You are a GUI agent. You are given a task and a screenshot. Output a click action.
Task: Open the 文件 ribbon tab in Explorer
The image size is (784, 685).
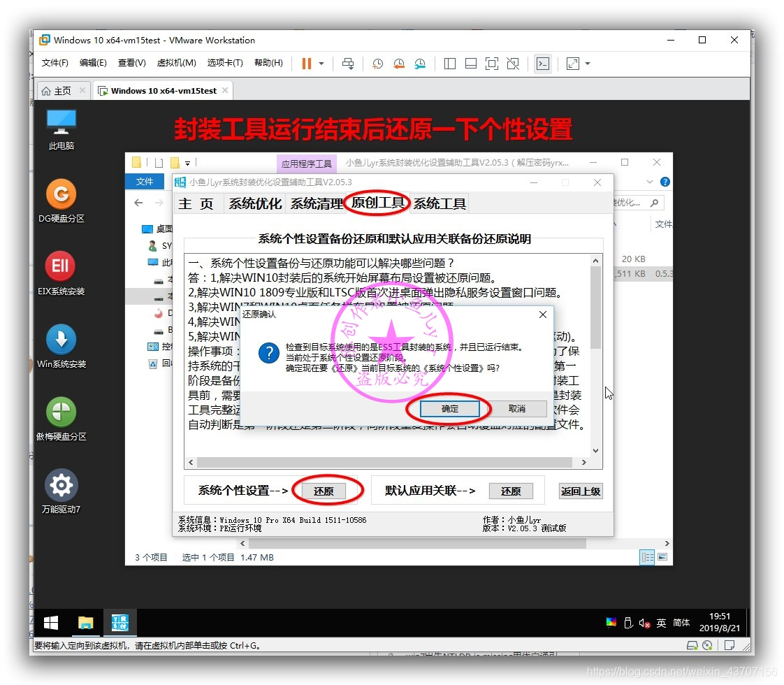pyautogui.click(x=144, y=182)
